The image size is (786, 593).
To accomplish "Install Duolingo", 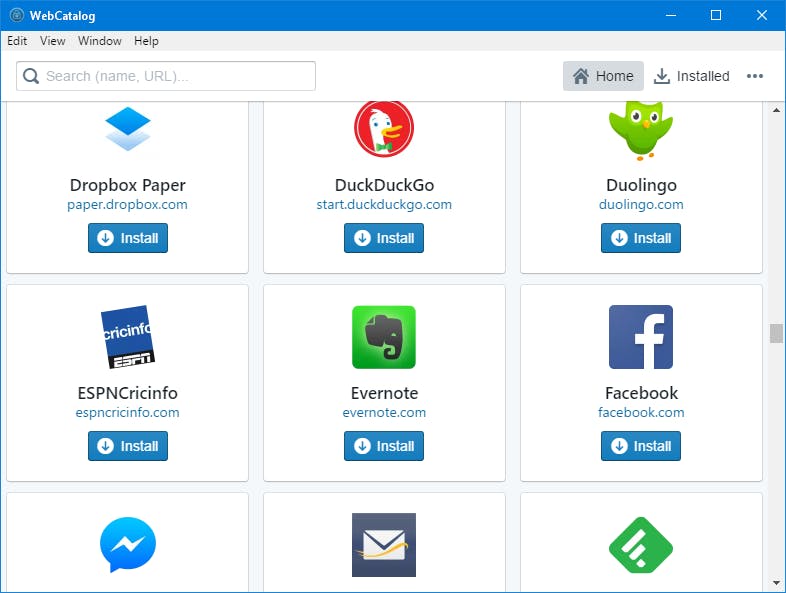I will (x=641, y=238).
